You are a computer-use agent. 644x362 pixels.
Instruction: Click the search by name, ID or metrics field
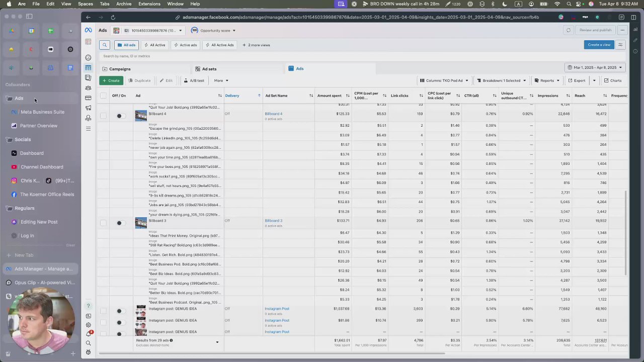tap(362, 56)
